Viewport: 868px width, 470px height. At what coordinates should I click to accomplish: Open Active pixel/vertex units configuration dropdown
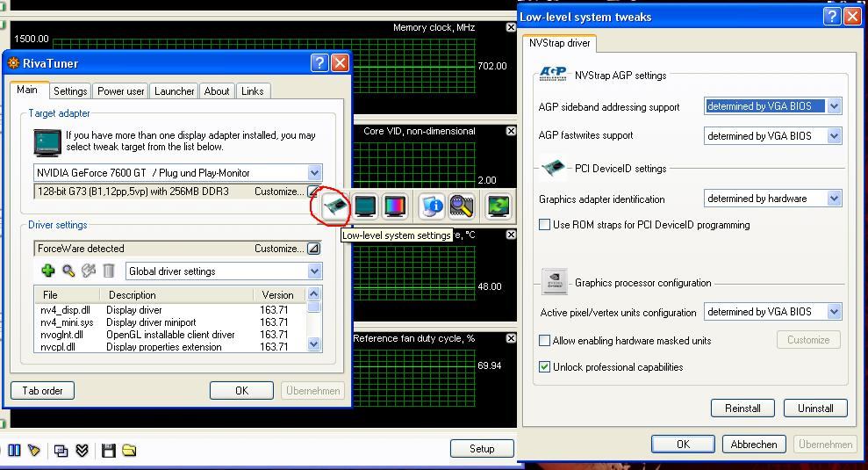(x=835, y=312)
